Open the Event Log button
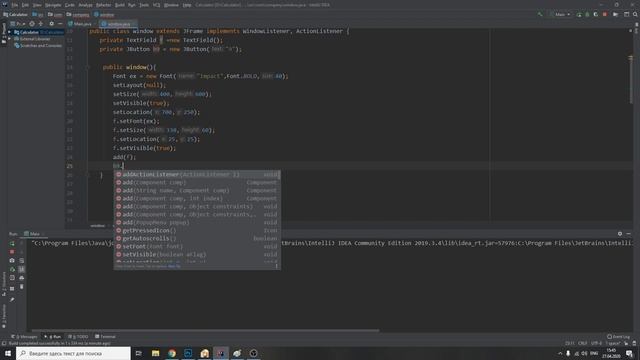Viewport: 640px width, 360px height. 618,337
